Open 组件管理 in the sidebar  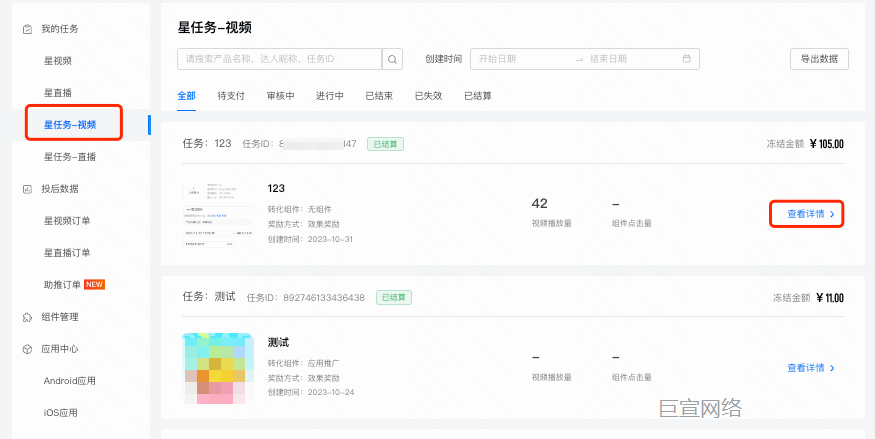pos(60,317)
